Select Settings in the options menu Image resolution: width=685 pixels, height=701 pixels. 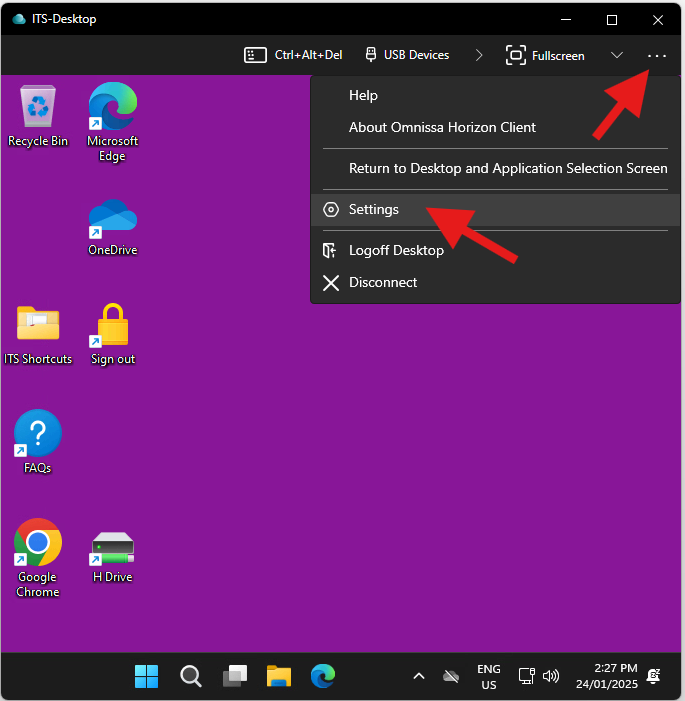coord(374,209)
